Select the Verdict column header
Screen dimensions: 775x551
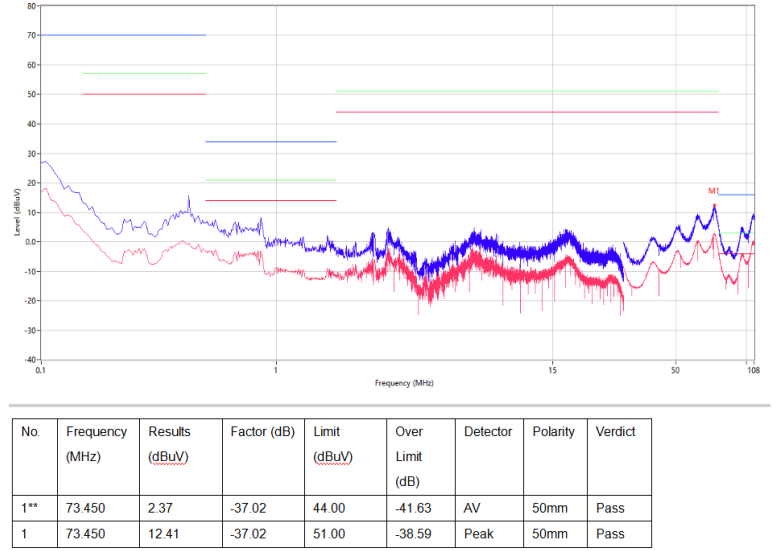coord(615,432)
